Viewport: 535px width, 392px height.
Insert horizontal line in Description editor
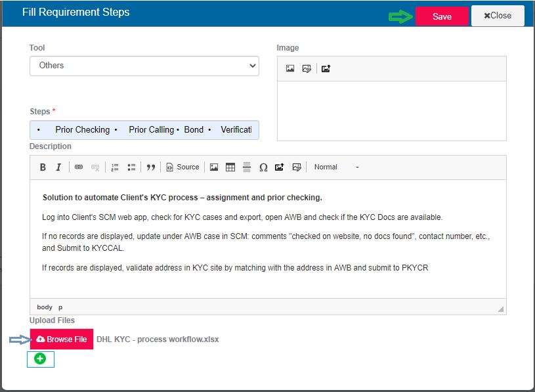coord(247,167)
